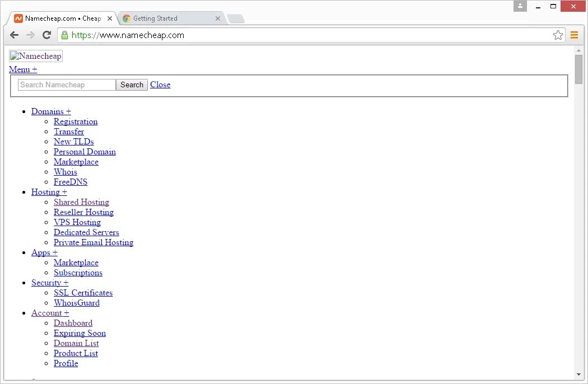Open the Registration link

point(76,121)
